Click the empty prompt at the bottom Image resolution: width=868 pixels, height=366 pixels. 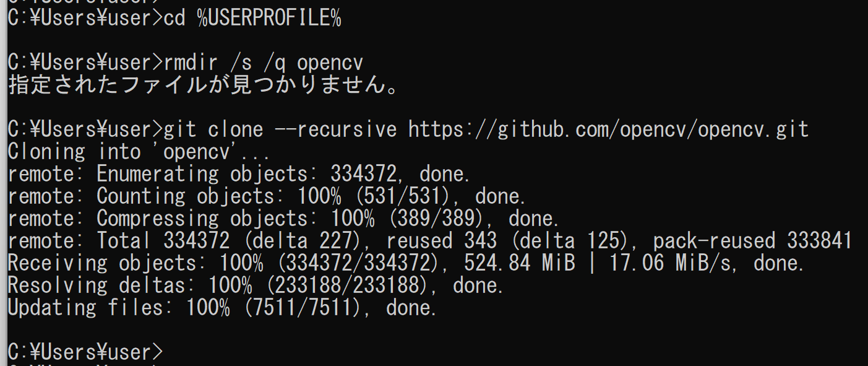pyautogui.click(x=85, y=352)
